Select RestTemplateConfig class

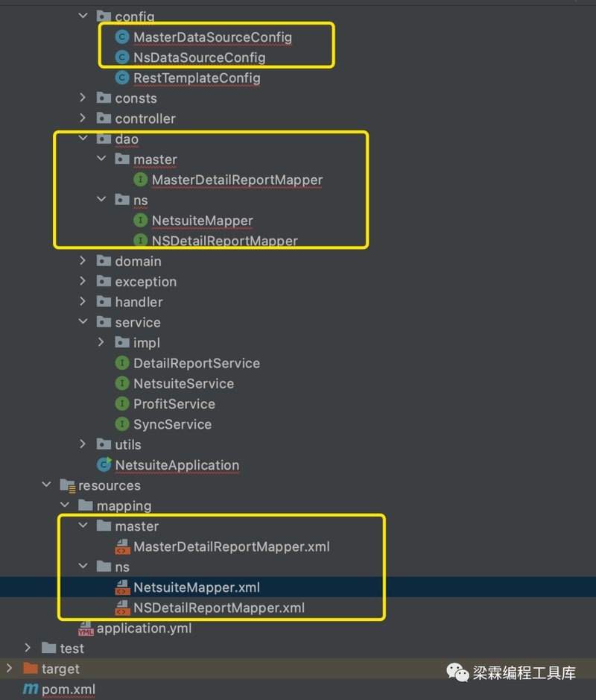(197, 78)
